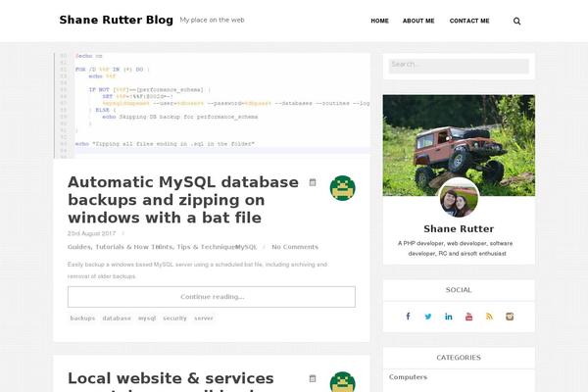Select the server tag

[x=204, y=318]
